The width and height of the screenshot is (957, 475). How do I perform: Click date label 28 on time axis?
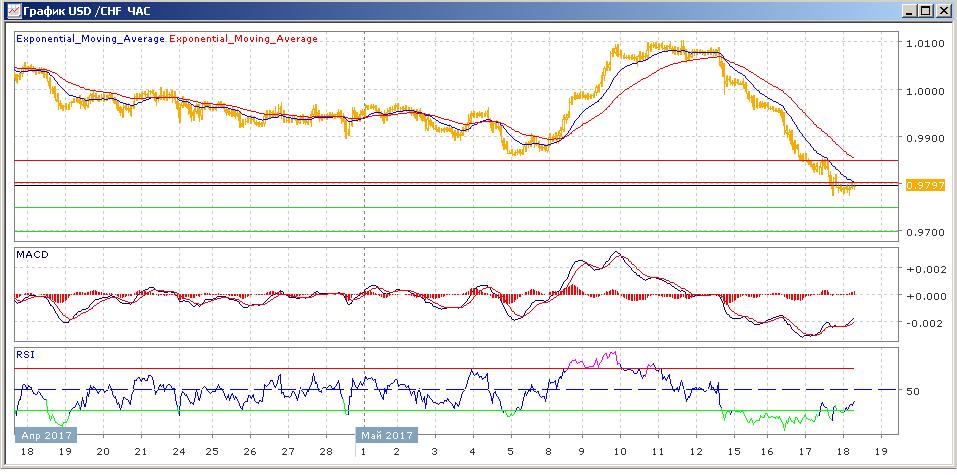pos(326,452)
